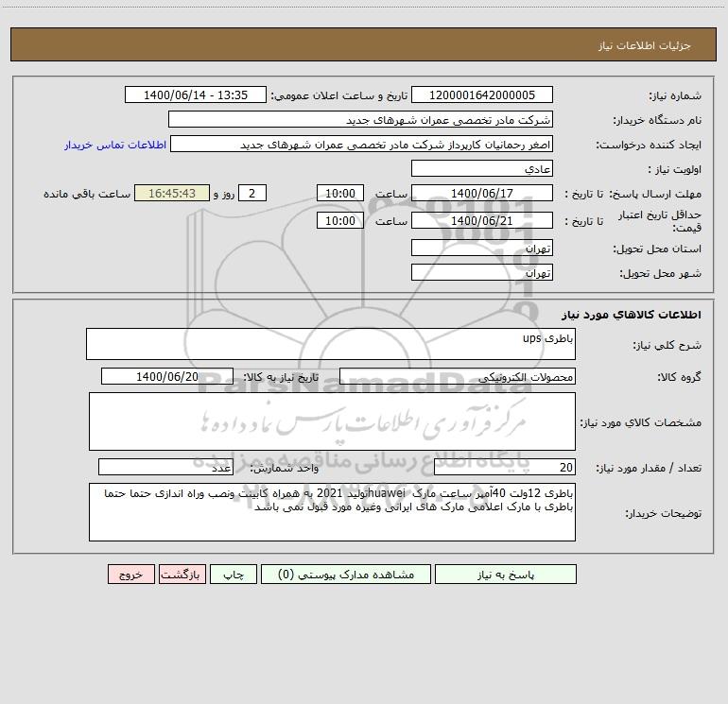Click the شماره نیاز label
This screenshot has width=728, height=704.
pos(675,96)
